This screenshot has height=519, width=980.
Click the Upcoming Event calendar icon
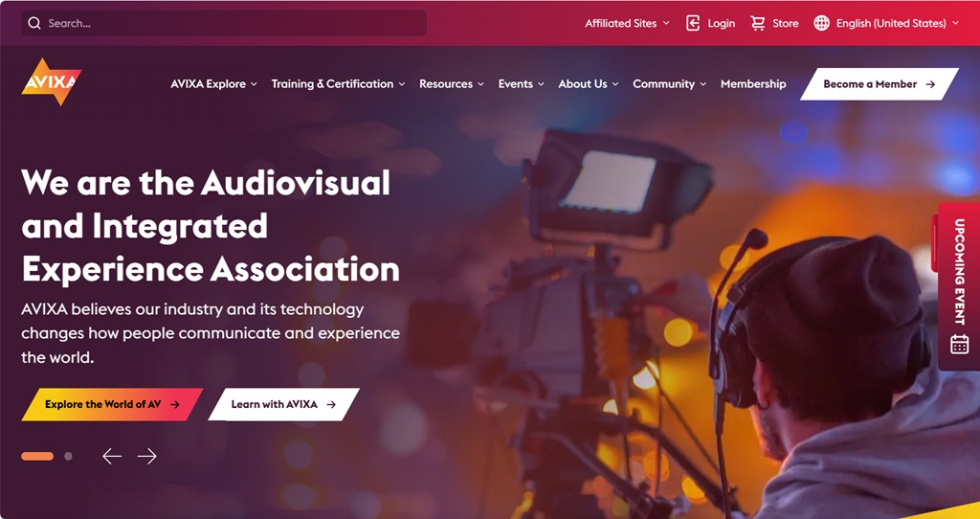point(959,344)
